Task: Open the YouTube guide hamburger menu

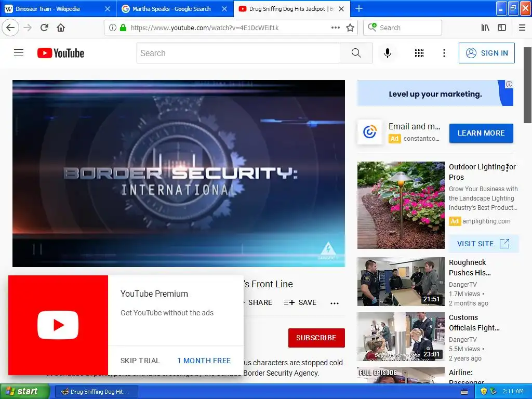Action: (19, 53)
